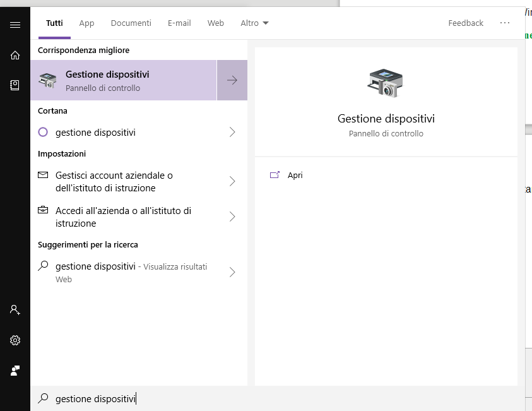Click Apri to open Gestione dispositivi
This screenshot has height=411, width=532.
click(x=295, y=175)
